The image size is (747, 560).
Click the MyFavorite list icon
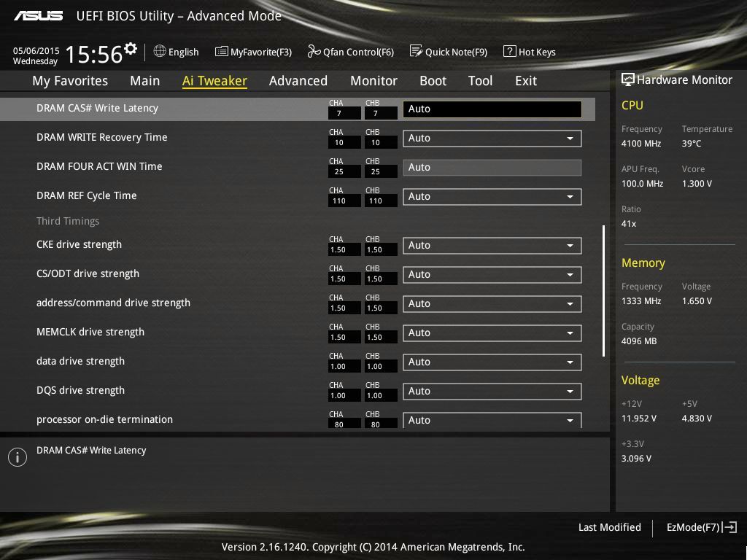click(x=222, y=52)
